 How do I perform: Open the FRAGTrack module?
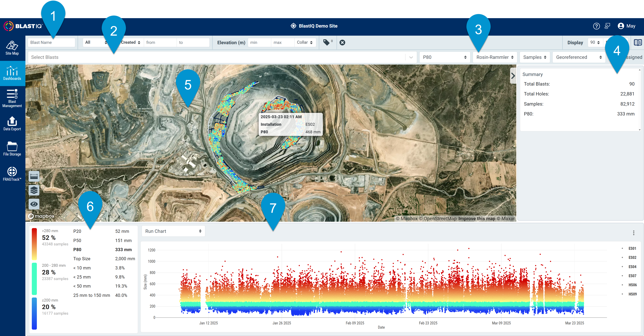[12, 174]
